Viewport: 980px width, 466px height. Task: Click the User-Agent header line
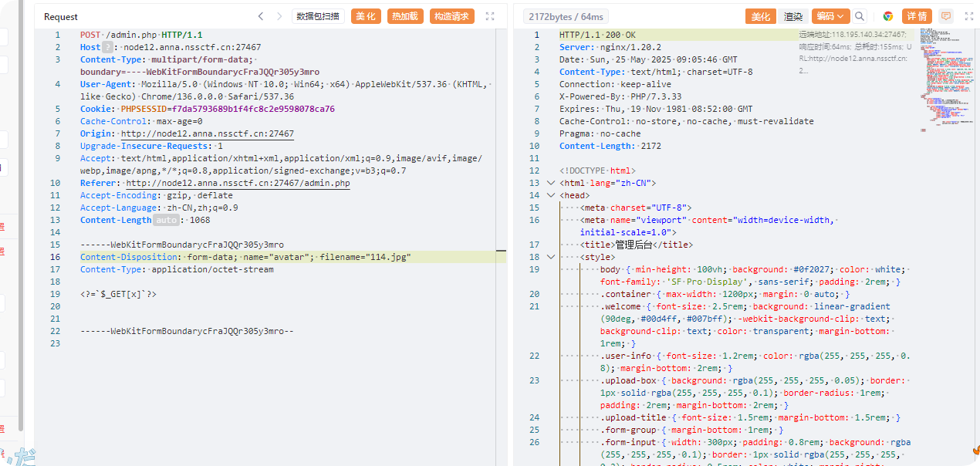click(x=285, y=91)
